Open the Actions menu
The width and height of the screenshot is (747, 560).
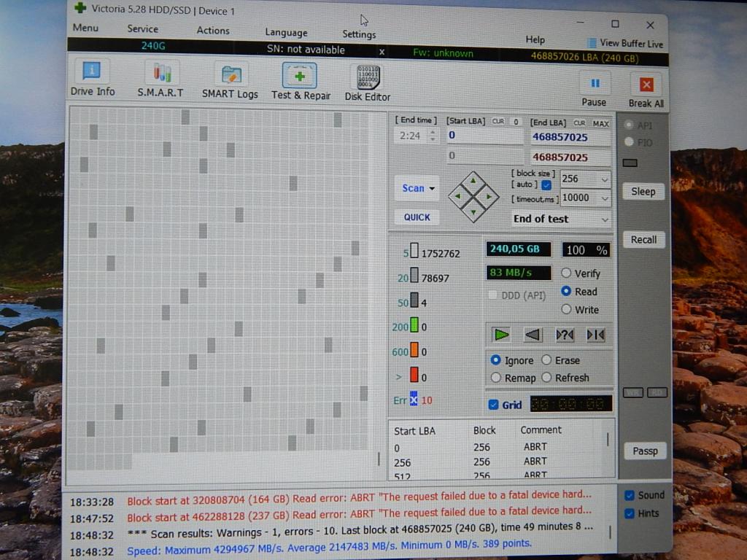(x=213, y=31)
